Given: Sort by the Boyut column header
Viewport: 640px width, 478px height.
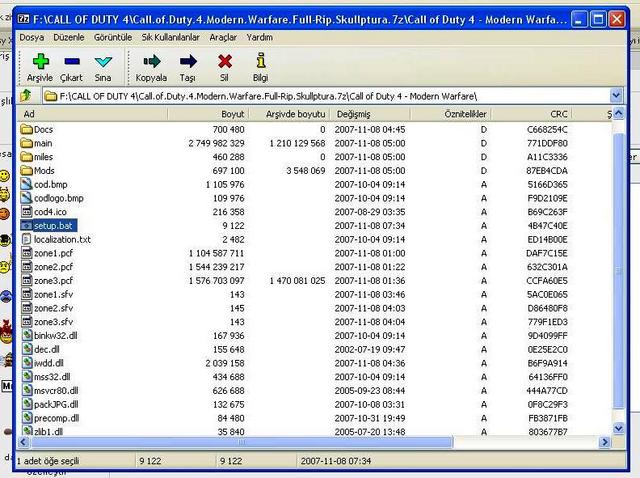Looking at the screenshot, I should point(208,114).
